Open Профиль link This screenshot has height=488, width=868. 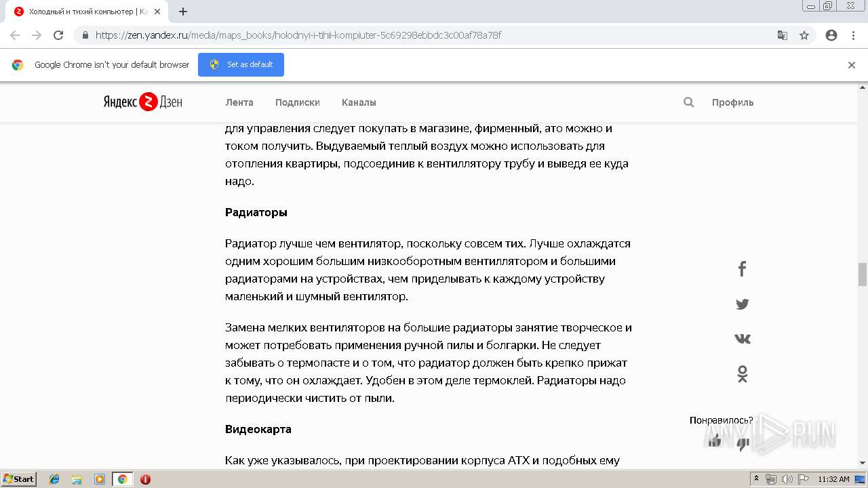[732, 102]
